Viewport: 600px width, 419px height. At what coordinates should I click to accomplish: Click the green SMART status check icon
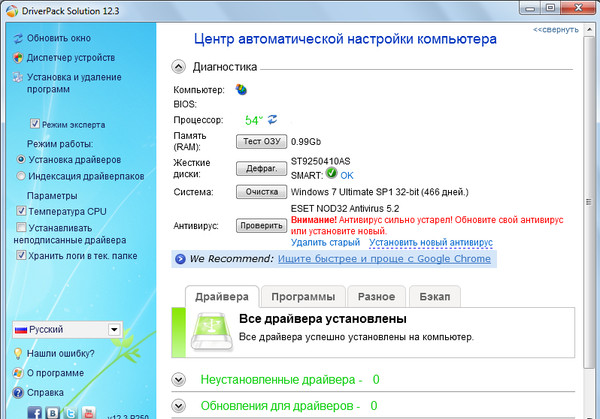(331, 173)
